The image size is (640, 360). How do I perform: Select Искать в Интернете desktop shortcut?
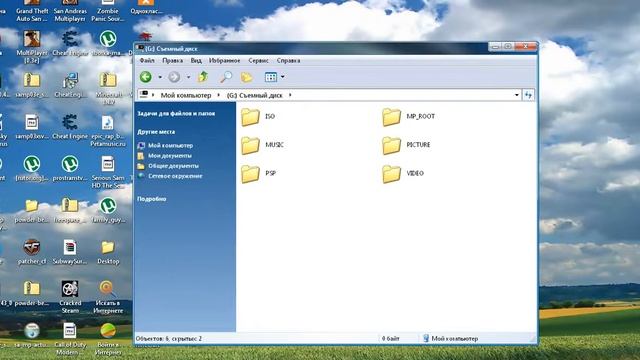(108, 297)
